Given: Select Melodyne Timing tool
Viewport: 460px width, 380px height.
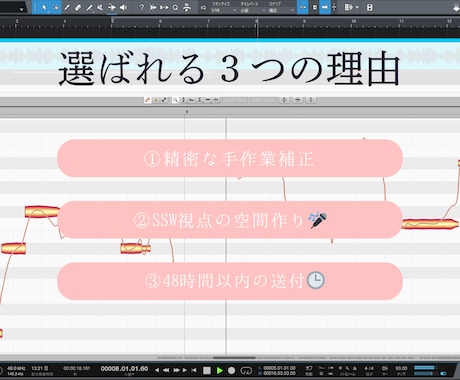Looking at the screenshot, I should (x=199, y=100).
